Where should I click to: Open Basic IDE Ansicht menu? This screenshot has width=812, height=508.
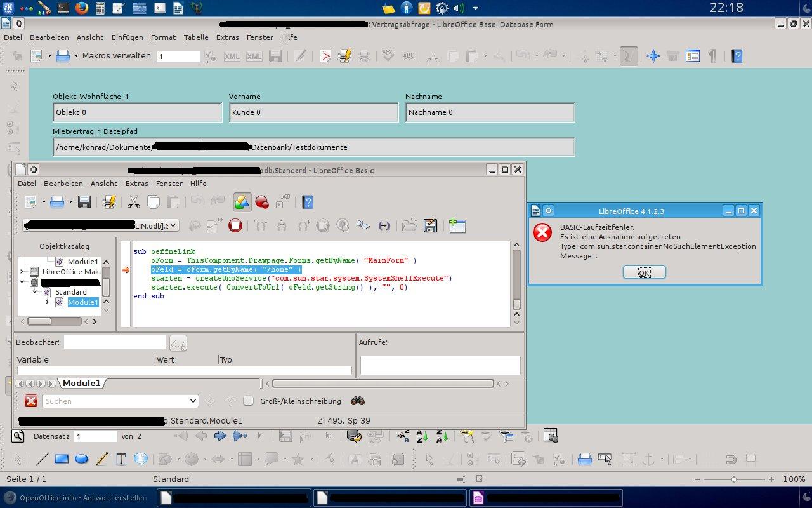pyautogui.click(x=104, y=184)
